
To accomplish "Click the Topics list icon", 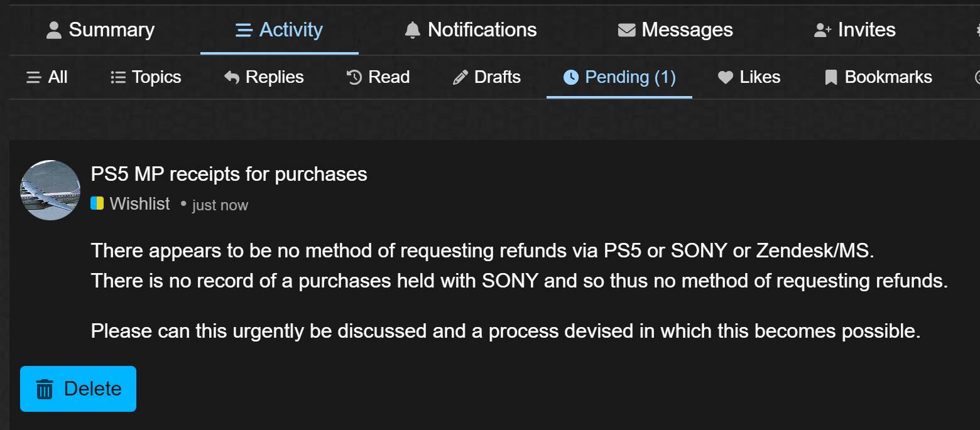I will point(117,77).
